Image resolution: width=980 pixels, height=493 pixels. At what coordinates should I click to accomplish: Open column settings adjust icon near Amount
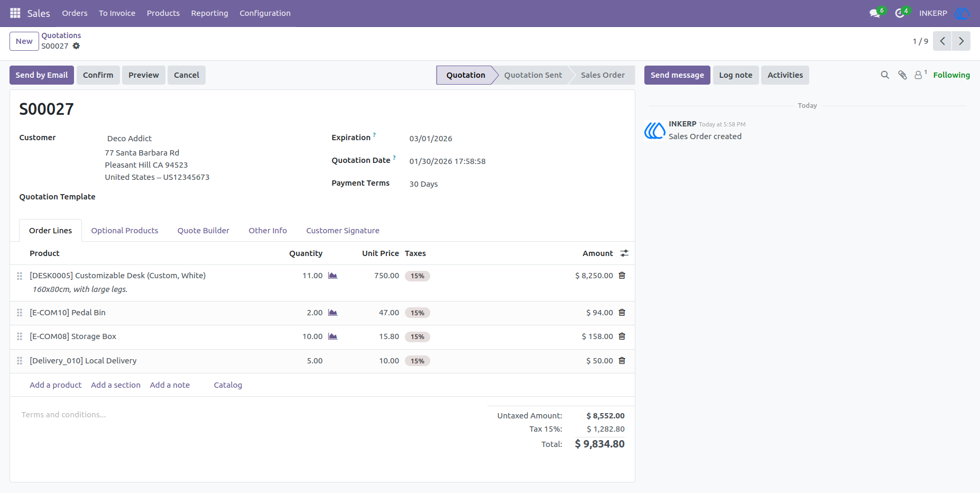coord(624,253)
